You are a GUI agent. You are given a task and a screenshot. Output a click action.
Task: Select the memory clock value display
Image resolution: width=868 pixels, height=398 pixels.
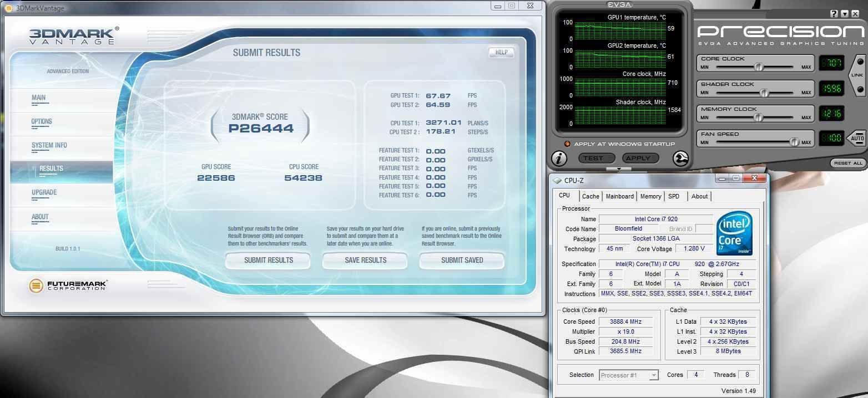831,113
